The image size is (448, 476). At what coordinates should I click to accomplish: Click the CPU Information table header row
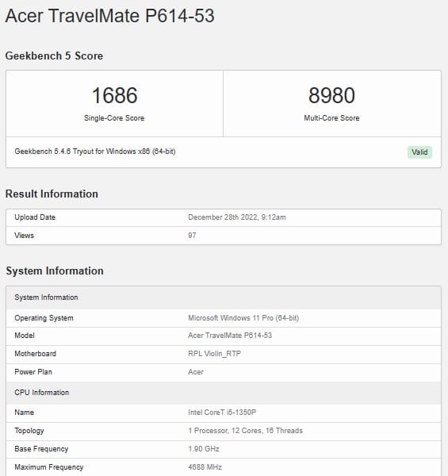pyautogui.click(x=224, y=393)
